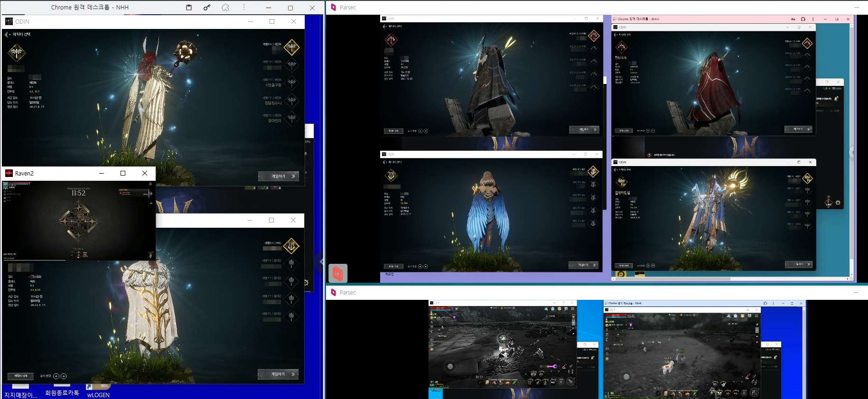Delete character button in Parsec blue-winged ODIN window
The image size is (868, 399).
click(x=393, y=266)
